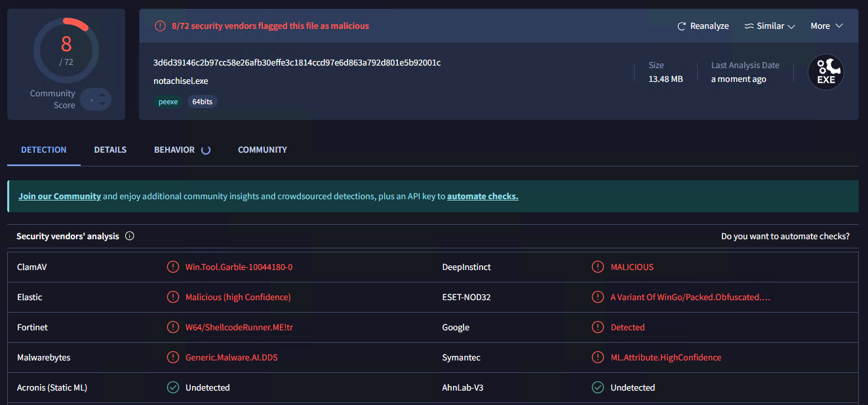Follow the Join our Community link
The width and height of the screenshot is (868, 405).
click(x=60, y=196)
